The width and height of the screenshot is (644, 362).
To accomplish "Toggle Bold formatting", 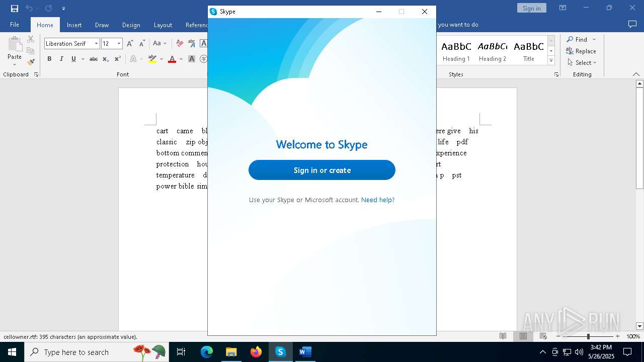I will click(49, 59).
